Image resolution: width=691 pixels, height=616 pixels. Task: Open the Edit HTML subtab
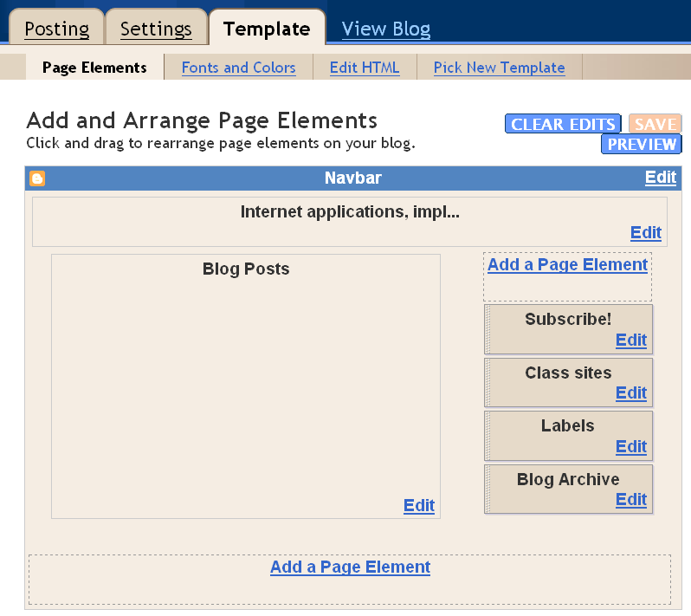point(365,68)
